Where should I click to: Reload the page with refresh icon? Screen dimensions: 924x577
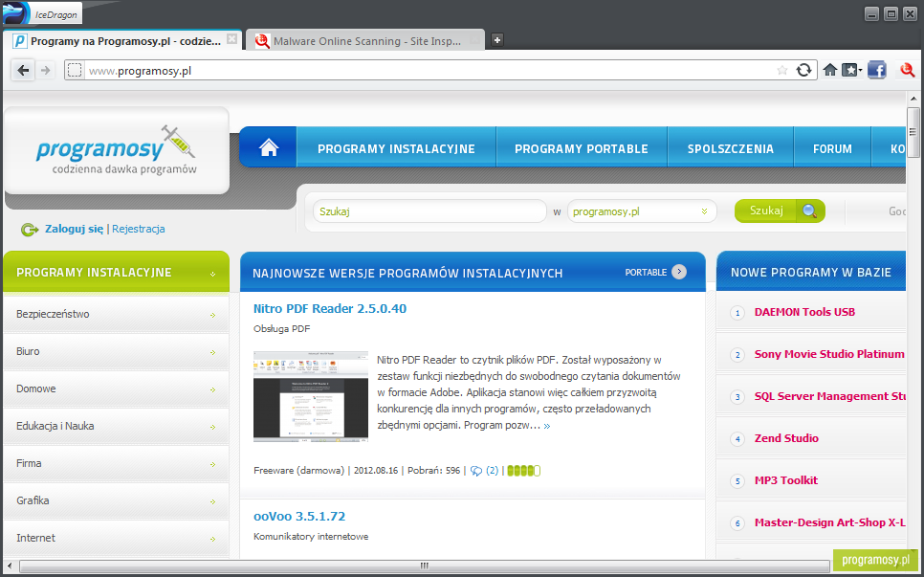(803, 71)
